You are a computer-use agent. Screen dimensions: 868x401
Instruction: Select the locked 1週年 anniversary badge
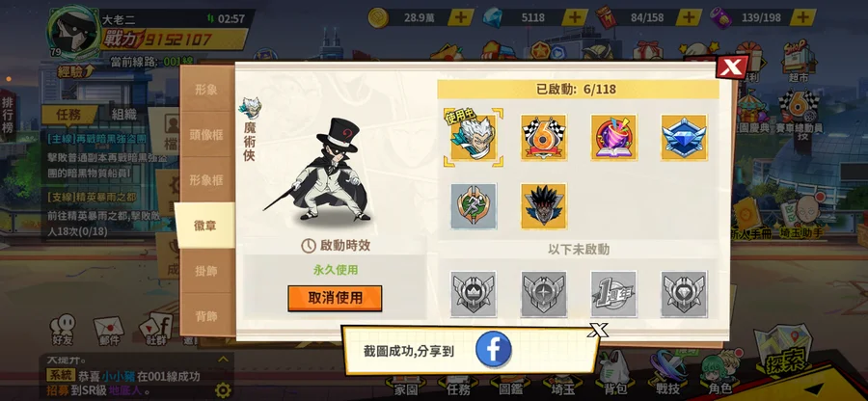click(614, 294)
